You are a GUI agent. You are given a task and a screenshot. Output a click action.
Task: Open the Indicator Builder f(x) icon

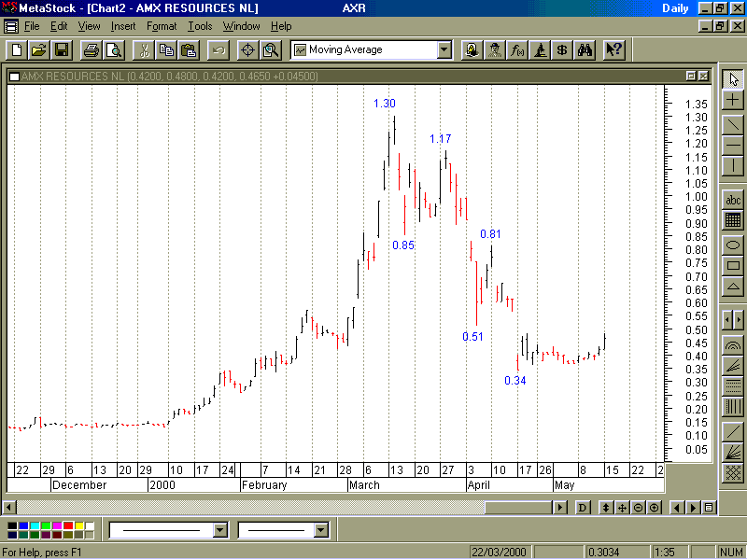(x=517, y=50)
